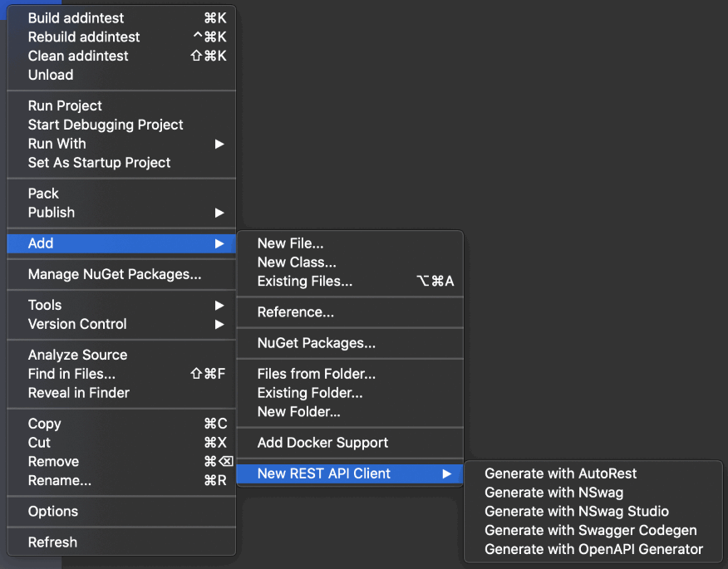Choose Cut in context menu
This screenshot has width=728, height=569.
pos(121,443)
